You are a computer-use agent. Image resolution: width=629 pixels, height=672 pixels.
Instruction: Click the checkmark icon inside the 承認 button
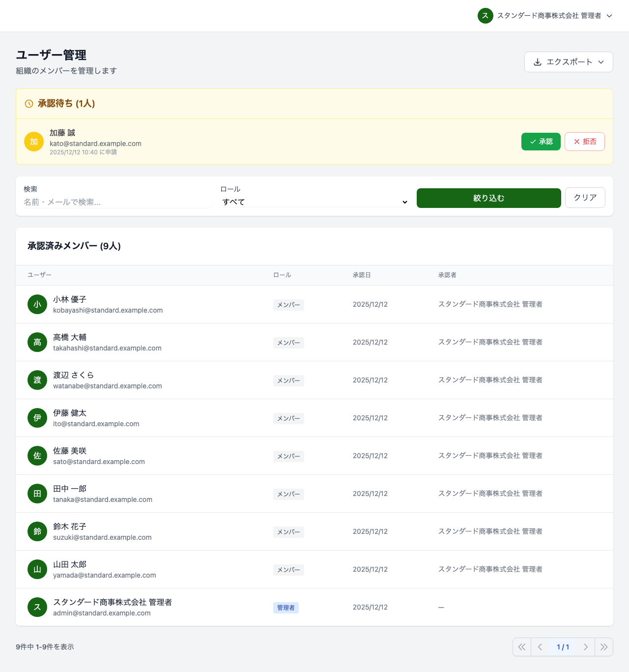pos(532,142)
